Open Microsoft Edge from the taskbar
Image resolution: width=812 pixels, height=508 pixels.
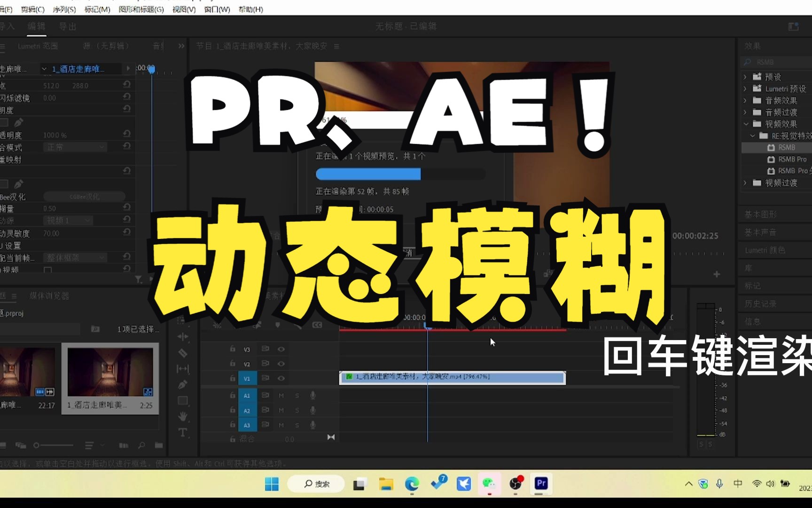tap(412, 484)
